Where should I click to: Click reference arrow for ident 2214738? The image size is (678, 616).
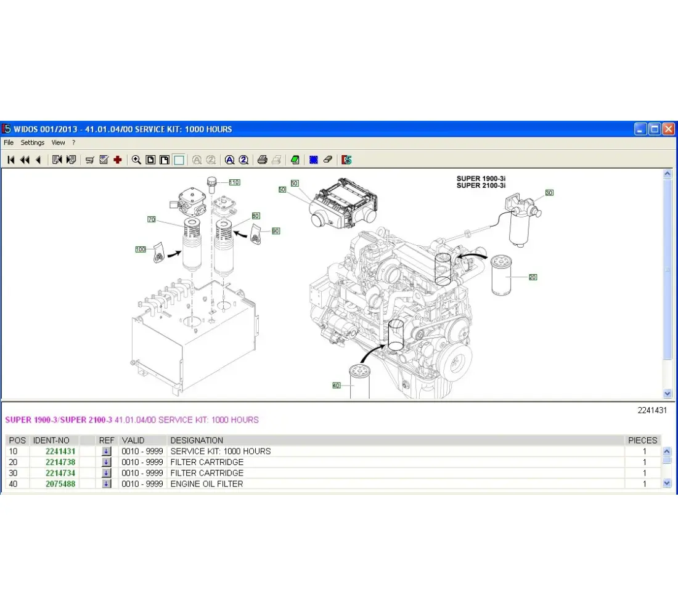106,462
